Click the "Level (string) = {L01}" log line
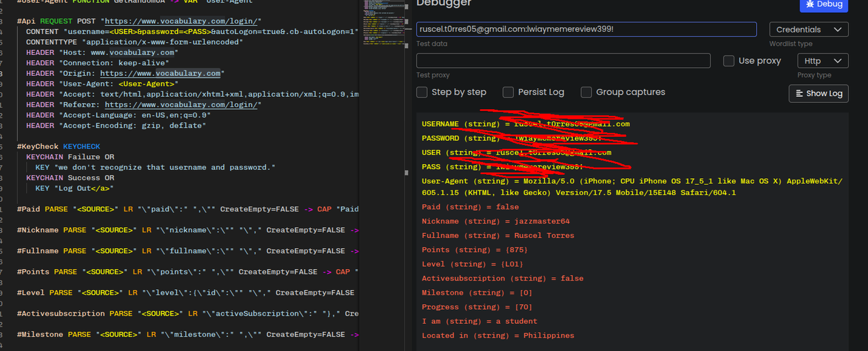The image size is (868, 351). (473, 264)
